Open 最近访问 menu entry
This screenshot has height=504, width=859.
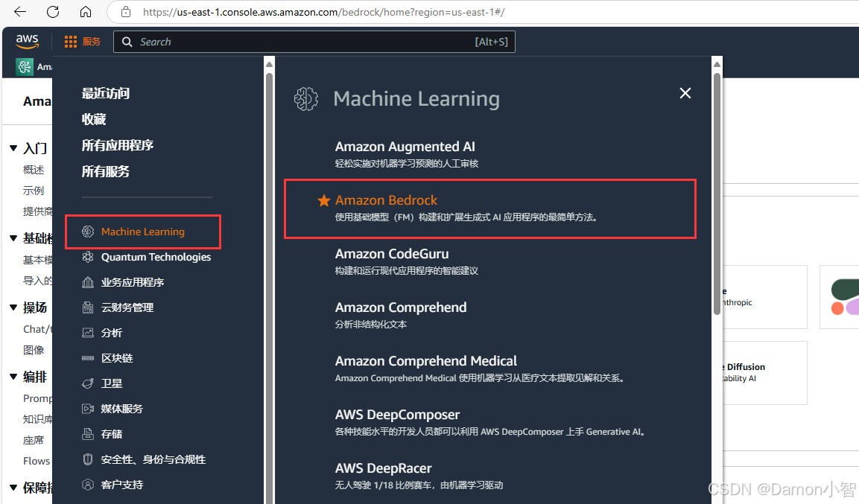106,94
